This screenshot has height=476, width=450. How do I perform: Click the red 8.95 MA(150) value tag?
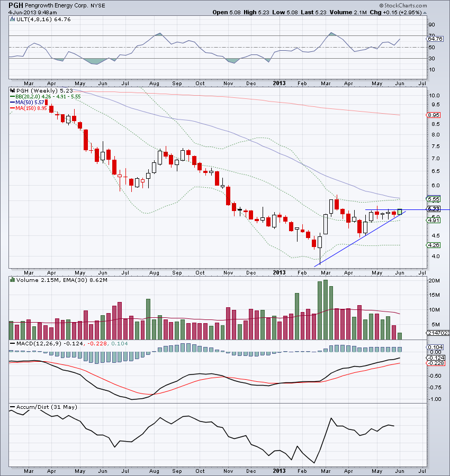click(x=434, y=115)
